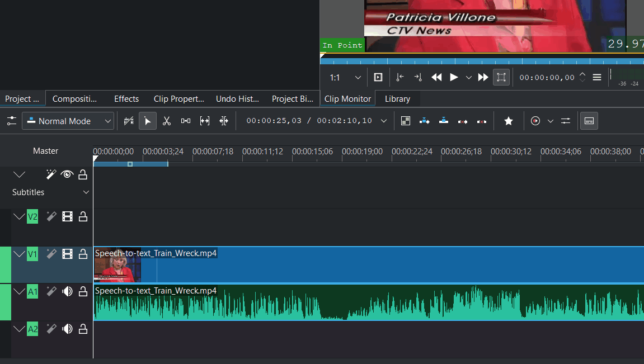Screen dimensions: 644x364
Task: Toggle video visibility for track V1
Action: point(67,254)
